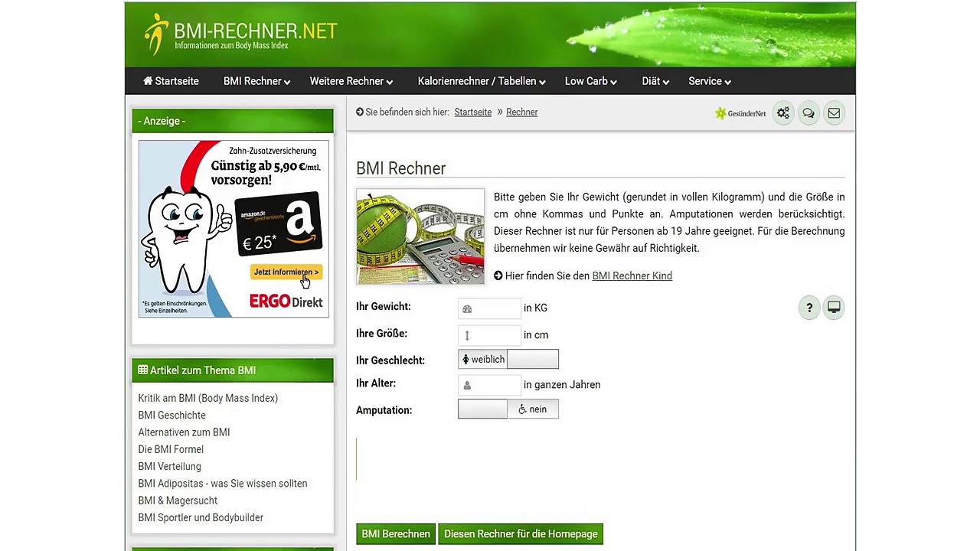Expand the BMI Rechner dropdown menu
The width and height of the screenshot is (980, 551).
click(256, 81)
